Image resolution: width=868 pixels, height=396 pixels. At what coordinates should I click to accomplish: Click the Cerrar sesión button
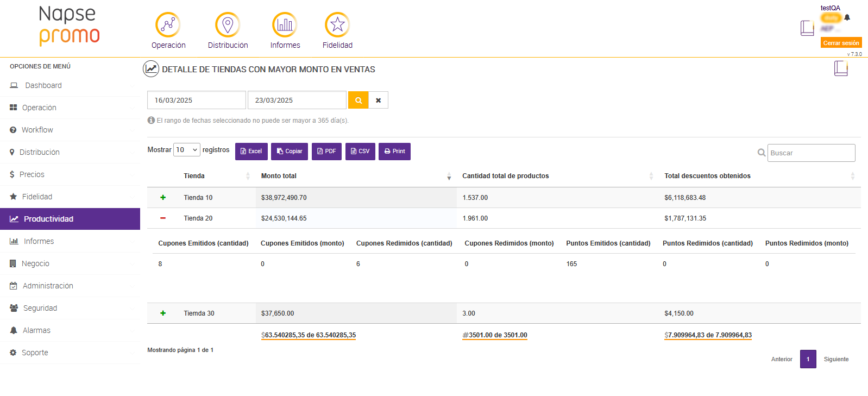coord(841,43)
